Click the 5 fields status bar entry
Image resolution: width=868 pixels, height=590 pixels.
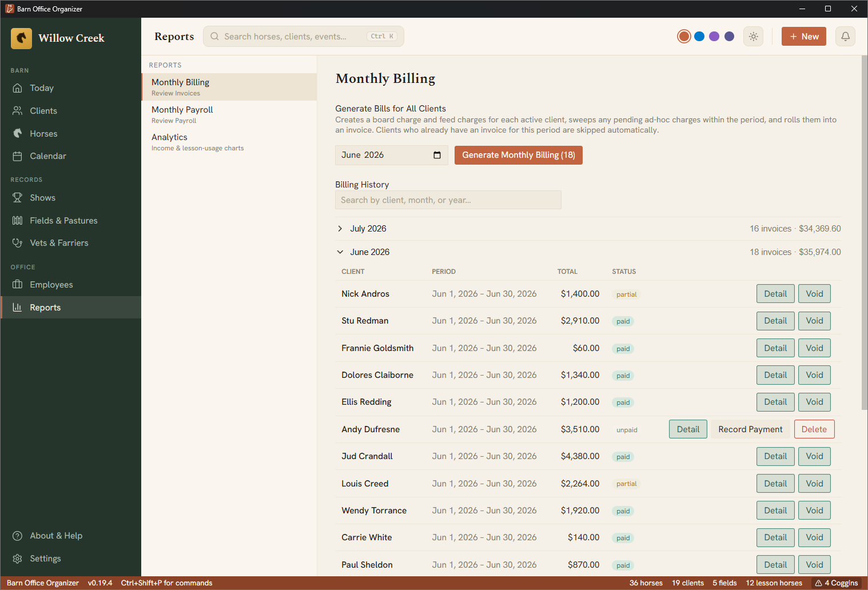point(724,583)
